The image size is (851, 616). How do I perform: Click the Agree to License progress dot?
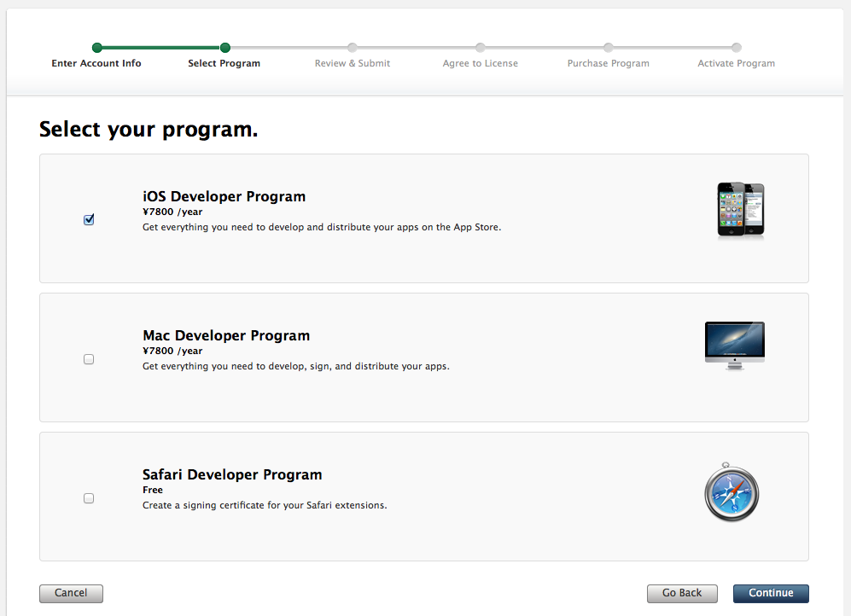481,48
